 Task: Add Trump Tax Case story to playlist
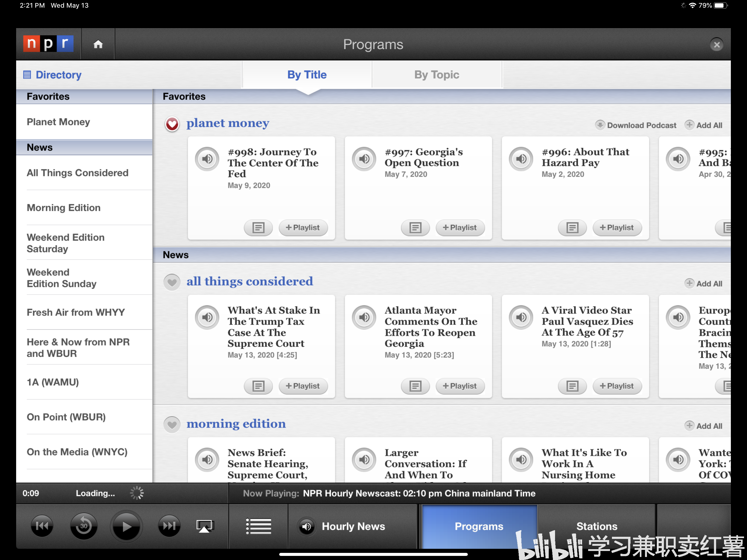point(303,386)
